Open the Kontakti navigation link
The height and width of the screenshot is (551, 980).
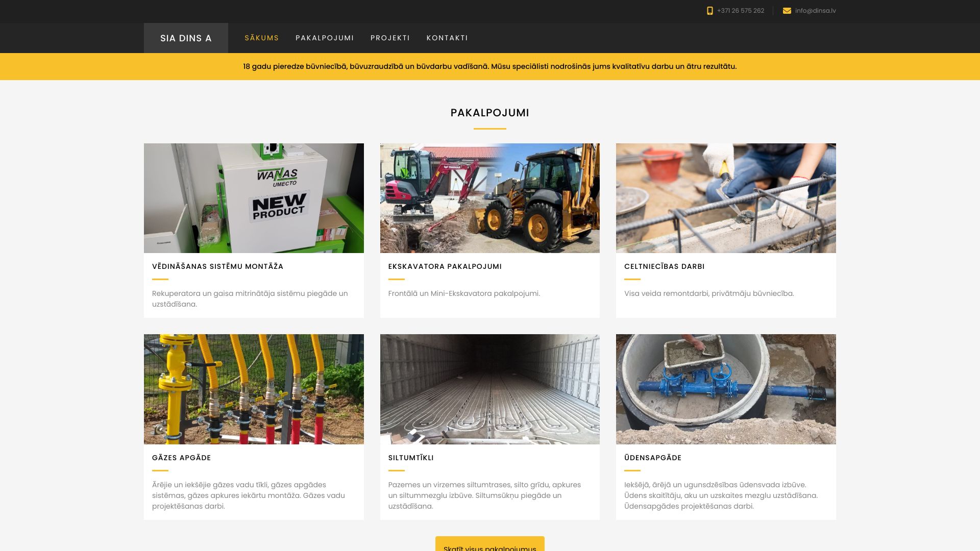pyautogui.click(x=447, y=38)
